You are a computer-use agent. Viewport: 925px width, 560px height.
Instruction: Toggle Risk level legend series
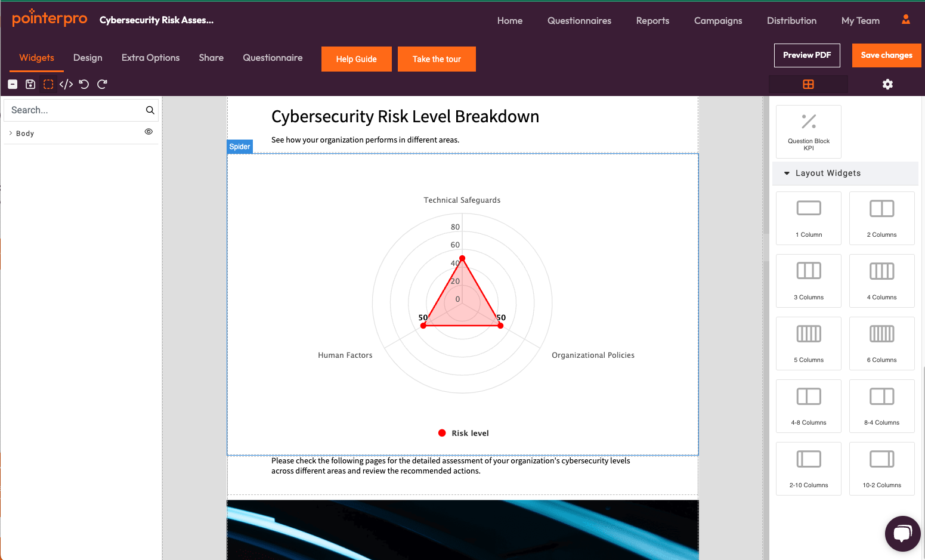463,433
